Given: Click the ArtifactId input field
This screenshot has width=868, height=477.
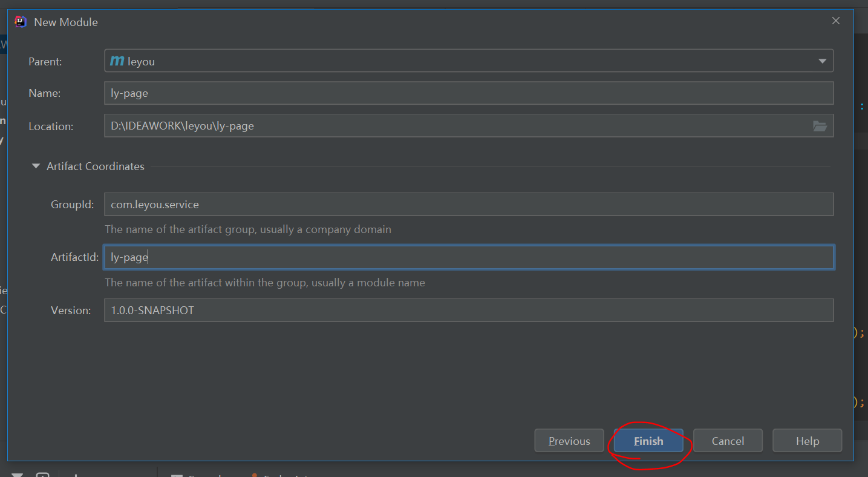Looking at the screenshot, I should [x=469, y=257].
